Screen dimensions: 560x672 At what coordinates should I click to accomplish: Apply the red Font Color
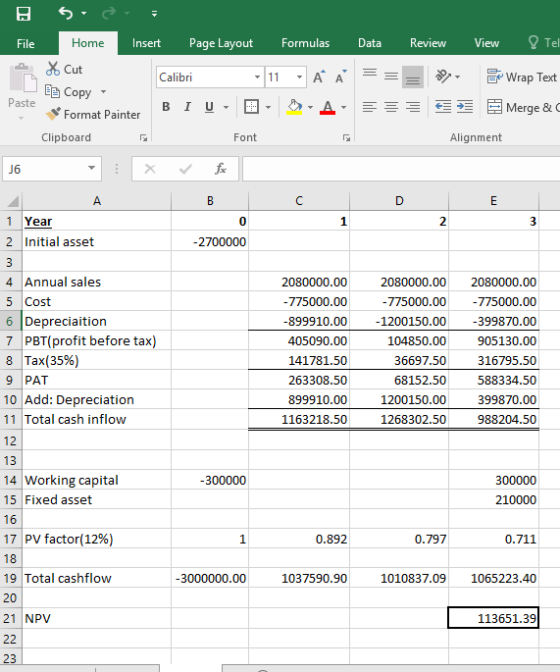tap(327, 107)
